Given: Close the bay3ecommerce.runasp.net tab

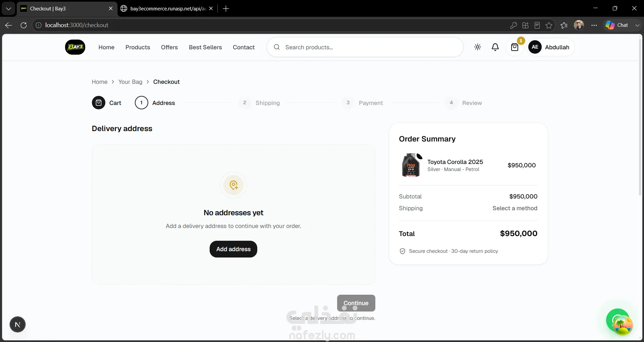Looking at the screenshot, I should [211, 9].
